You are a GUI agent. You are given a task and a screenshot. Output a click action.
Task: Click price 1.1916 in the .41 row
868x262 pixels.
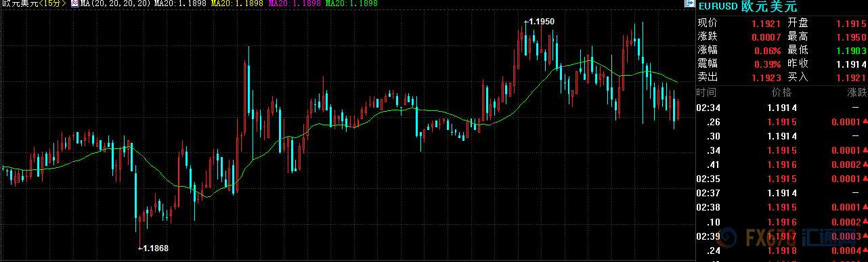(x=781, y=165)
